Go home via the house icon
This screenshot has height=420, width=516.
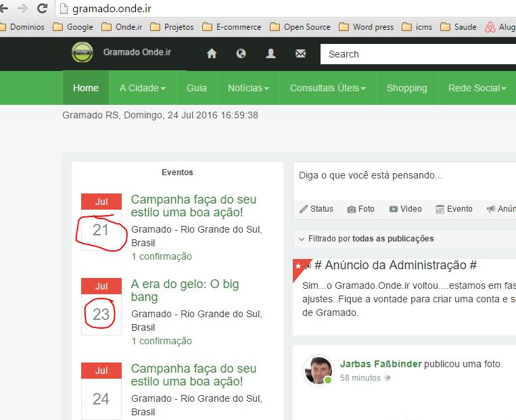[x=212, y=53]
